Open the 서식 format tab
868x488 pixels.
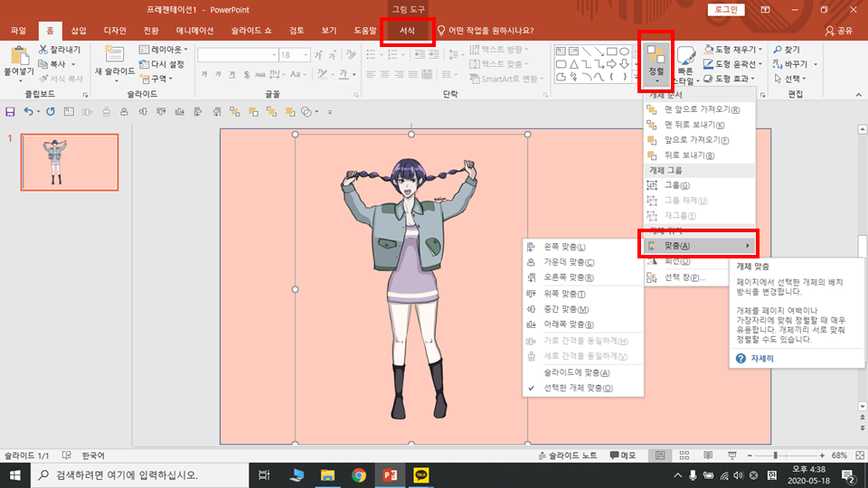(x=408, y=31)
